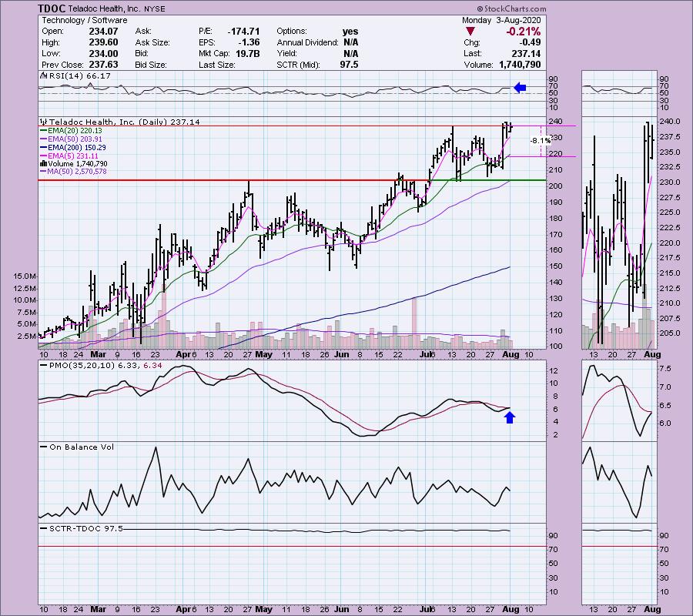Click the Options value 'yes'
Viewport: 693px width, 616px height.
(x=350, y=32)
